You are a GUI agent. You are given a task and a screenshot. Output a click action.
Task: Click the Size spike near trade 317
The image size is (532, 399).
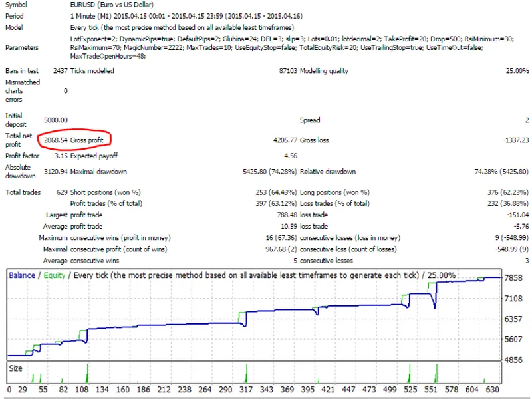tap(246, 374)
